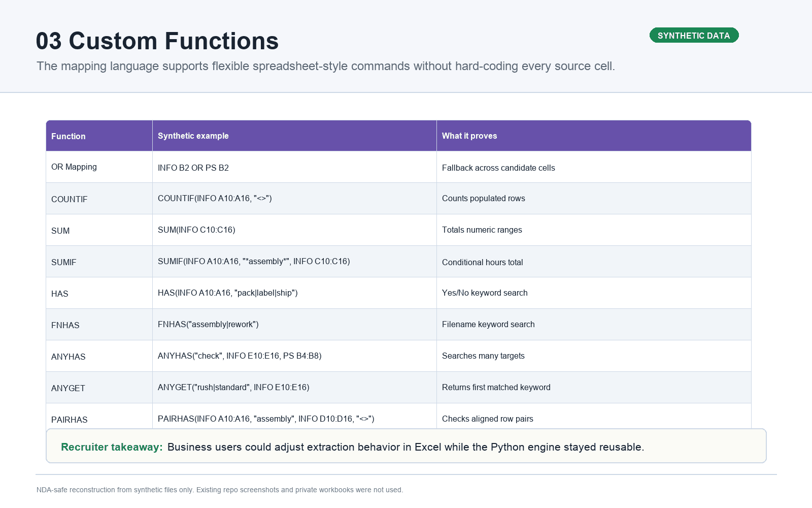
Task: Click 'Conditional hours total'
Action: 483,262
